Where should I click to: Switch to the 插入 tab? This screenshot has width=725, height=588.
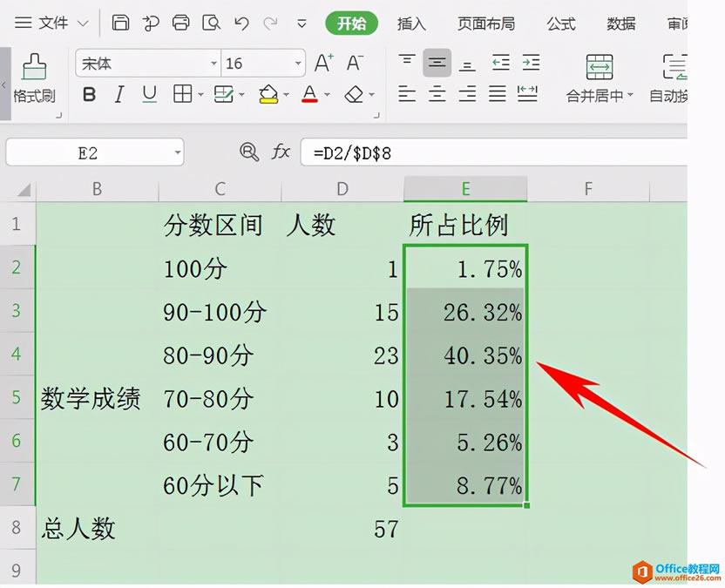(x=411, y=24)
